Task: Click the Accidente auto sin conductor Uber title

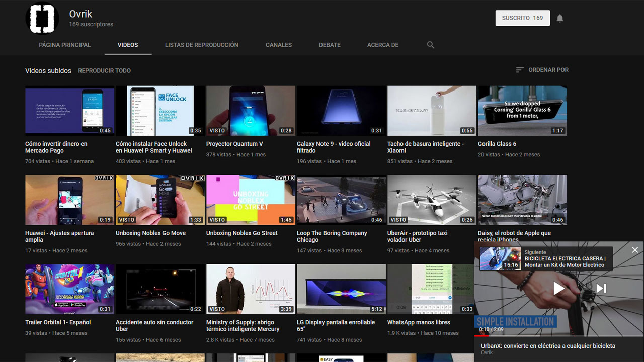Action: click(154, 326)
